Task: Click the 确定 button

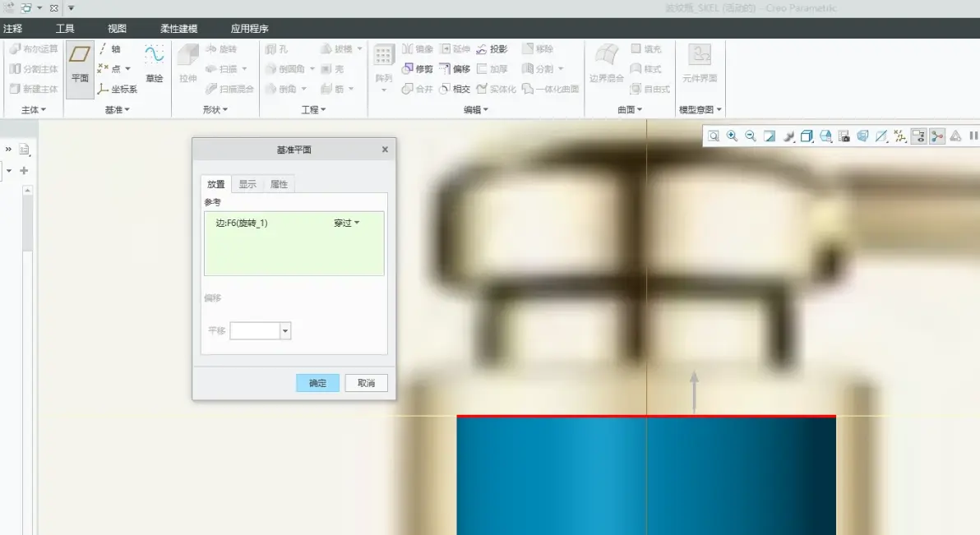Action: coord(317,383)
